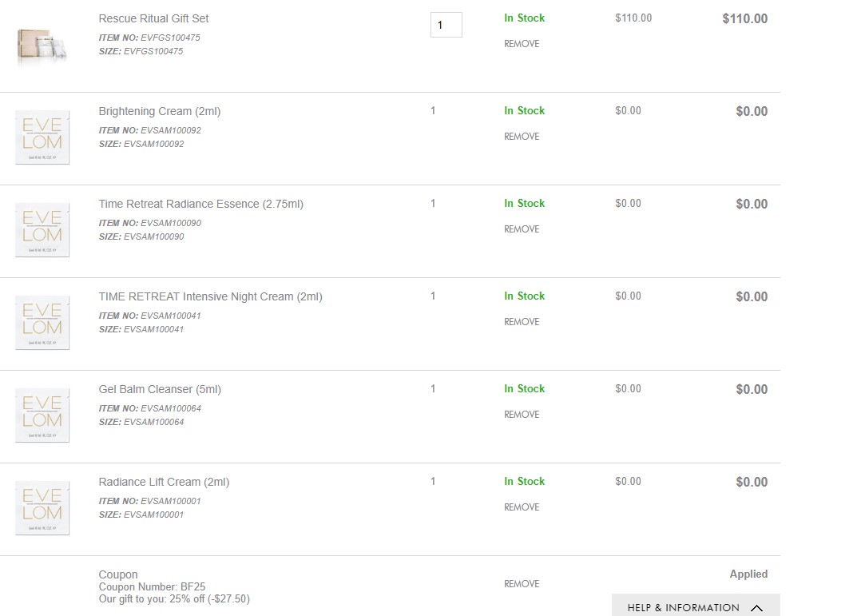Click the Time Retreat Radiance Essence thumbnail
Viewport: 861px width, 616px height.
42,229
